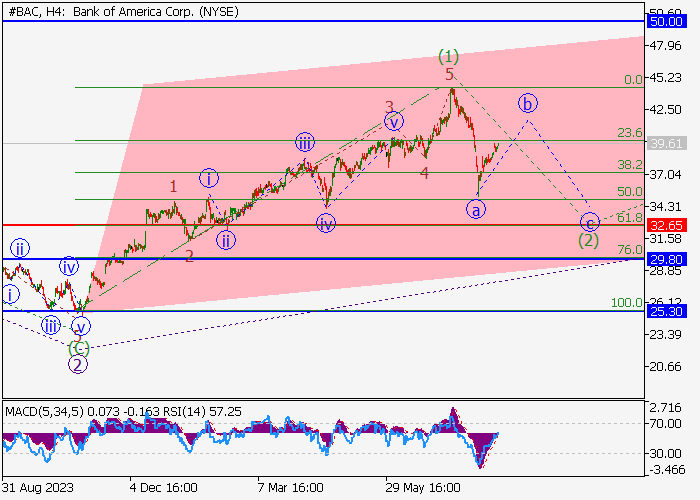Viewport: 700px width, 500px height.
Task: Click the 23.6 Fibonacci retracement label
Action: 629,132
